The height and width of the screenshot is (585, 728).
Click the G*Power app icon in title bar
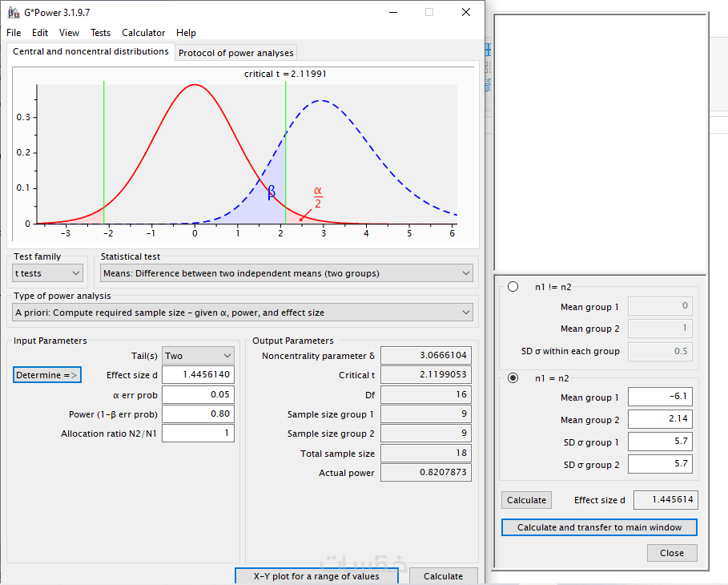pyautogui.click(x=14, y=13)
